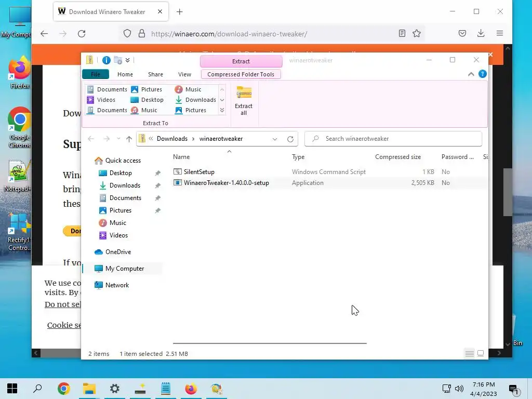Choose Videos in Extract To gallery
The width and height of the screenshot is (532, 399).
[101, 100]
